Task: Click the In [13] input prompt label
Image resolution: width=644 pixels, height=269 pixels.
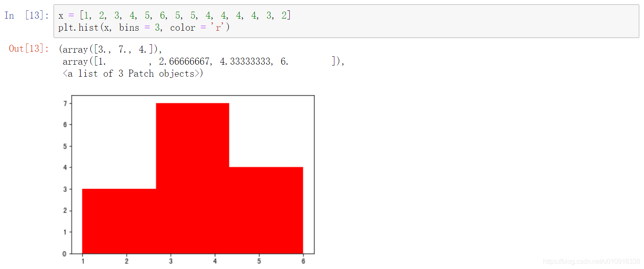Action: click(27, 16)
